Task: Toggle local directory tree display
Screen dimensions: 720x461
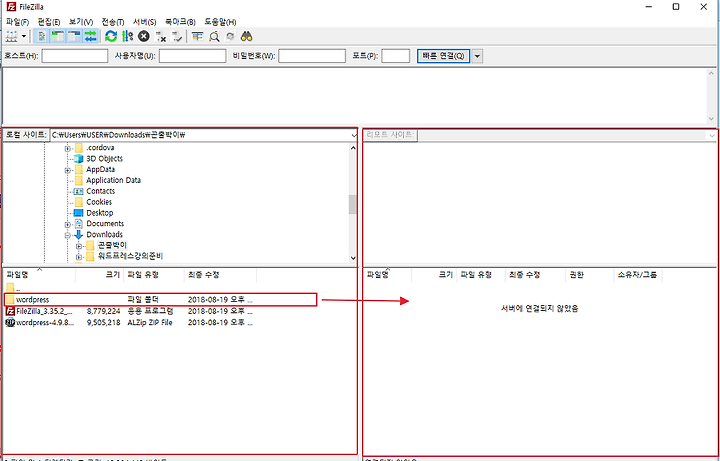Action: 57,36
